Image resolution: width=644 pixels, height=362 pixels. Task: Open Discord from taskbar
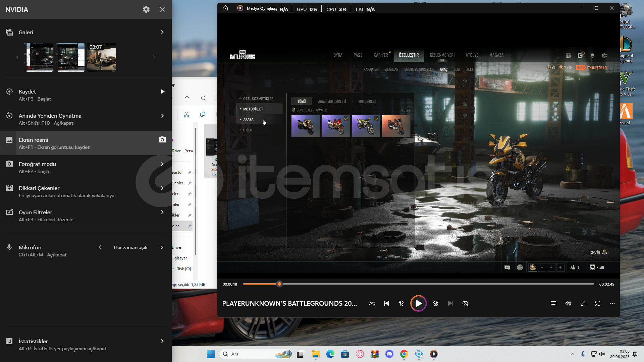[389, 354]
